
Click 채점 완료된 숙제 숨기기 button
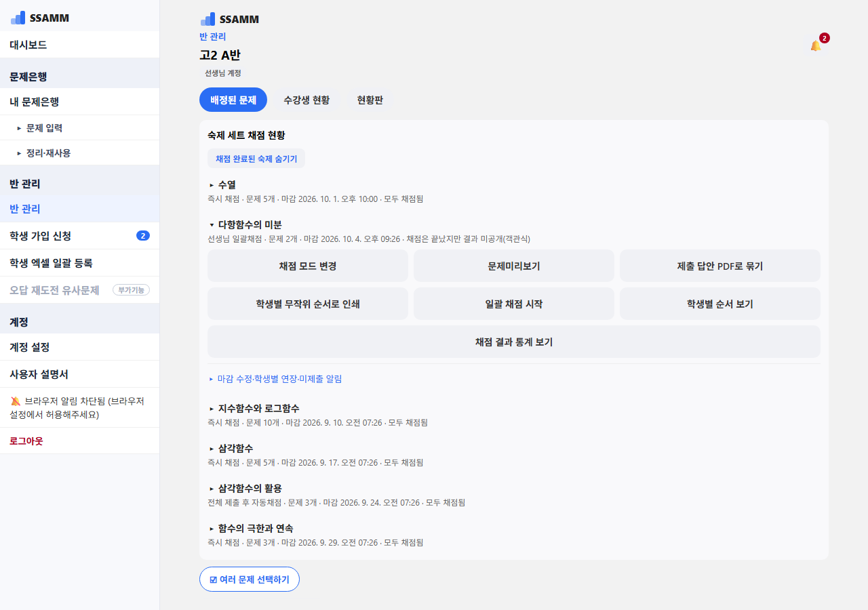pos(256,159)
